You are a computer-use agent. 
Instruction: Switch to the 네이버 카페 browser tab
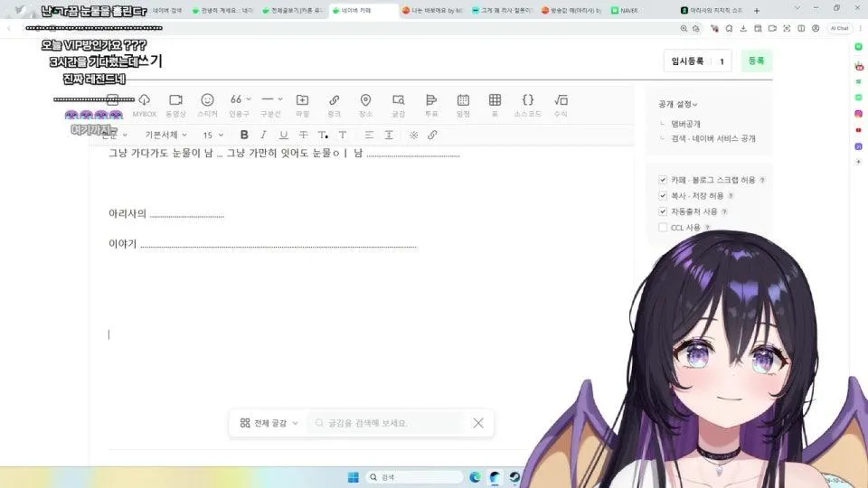363,11
